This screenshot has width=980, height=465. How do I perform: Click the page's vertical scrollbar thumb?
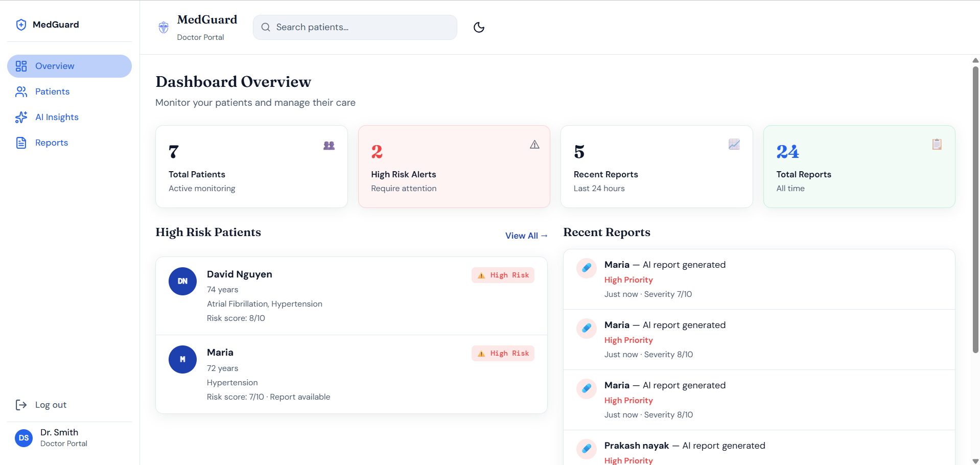click(975, 210)
